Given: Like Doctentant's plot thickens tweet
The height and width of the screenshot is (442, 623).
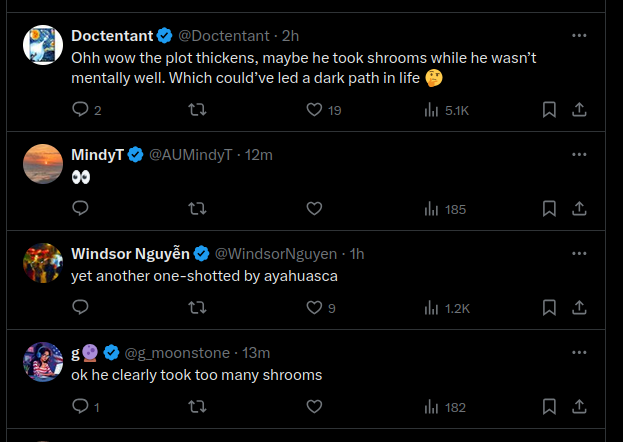Looking at the screenshot, I should pyautogui.click(x=323, y=110).
